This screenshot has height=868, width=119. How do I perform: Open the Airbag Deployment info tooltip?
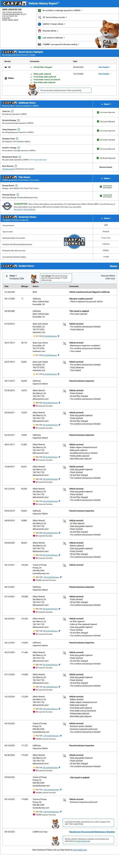[19, 129]
